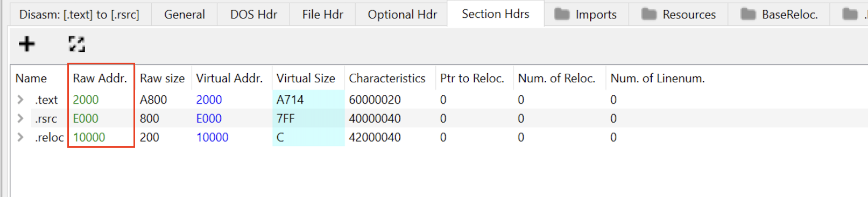Image resolution: width=868 pixels, height=197 pixels.
Task: Click the Num. of Reloc. column header
Action: 556,78
